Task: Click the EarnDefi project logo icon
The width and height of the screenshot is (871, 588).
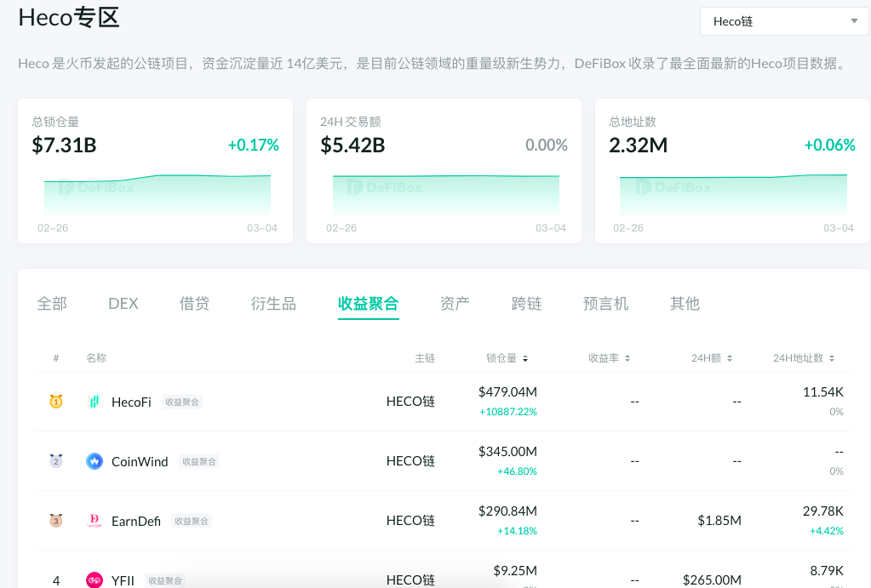Action: (x=95, y=520)
